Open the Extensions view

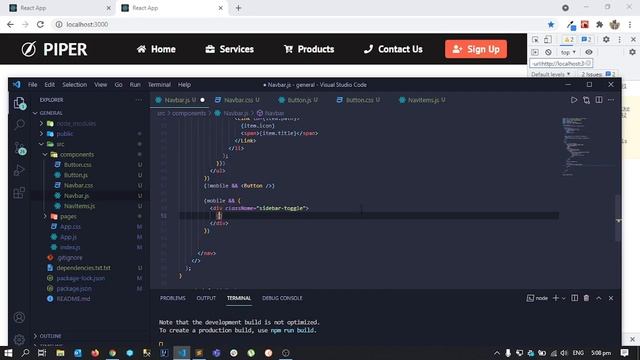(x=19, y=193)
